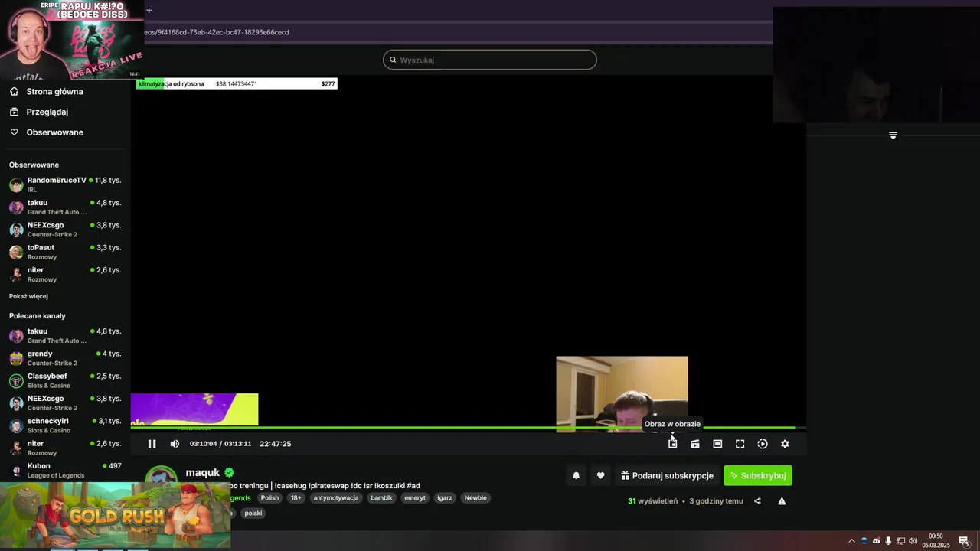Click the Gold Rush ad banner
The height and width of the screenshot is (551, 980).
tap(115, 515)
